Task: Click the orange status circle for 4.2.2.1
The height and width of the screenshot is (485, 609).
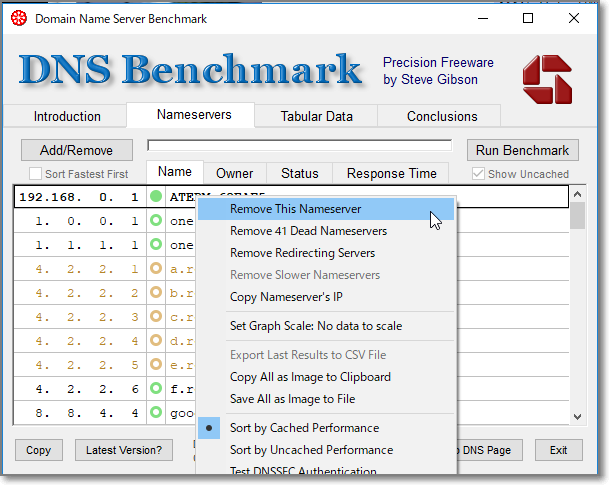Action: pyautogui.click(x=155, y=269)
